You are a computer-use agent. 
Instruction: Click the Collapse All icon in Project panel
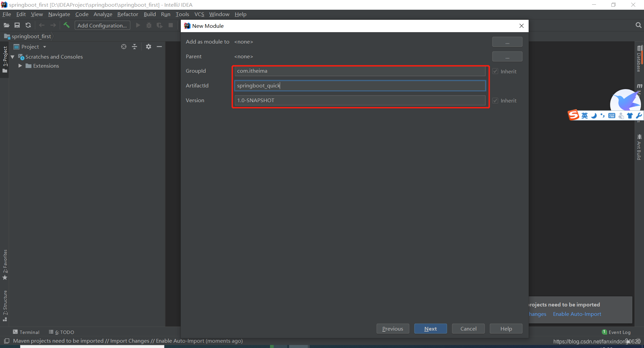click(135, 47)
